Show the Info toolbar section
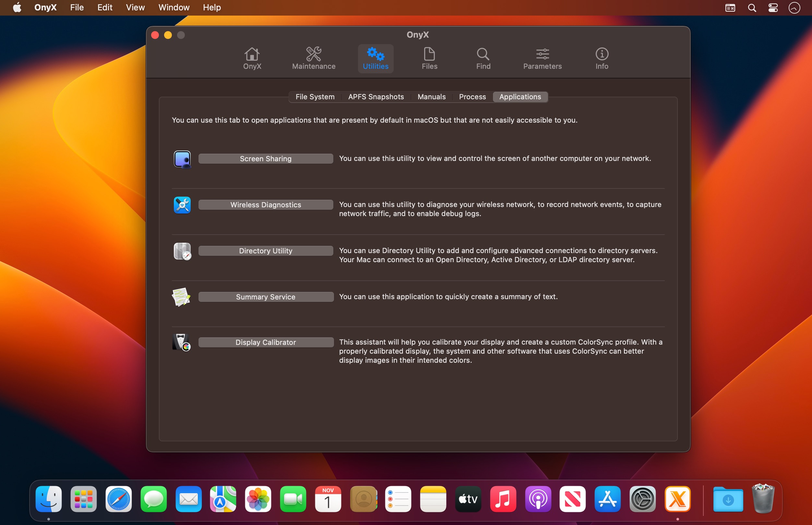The height and width of the screenshot is (525, 812). pyautogui.click(x=602, y=58)
